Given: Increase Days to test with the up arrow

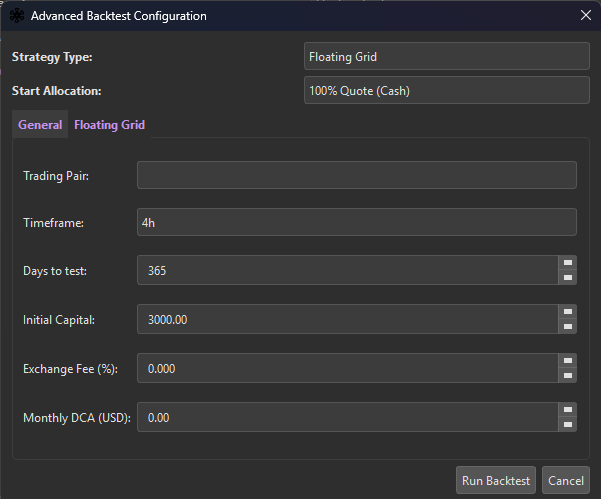Looking at the screenshot, I should tap(568, 263).
